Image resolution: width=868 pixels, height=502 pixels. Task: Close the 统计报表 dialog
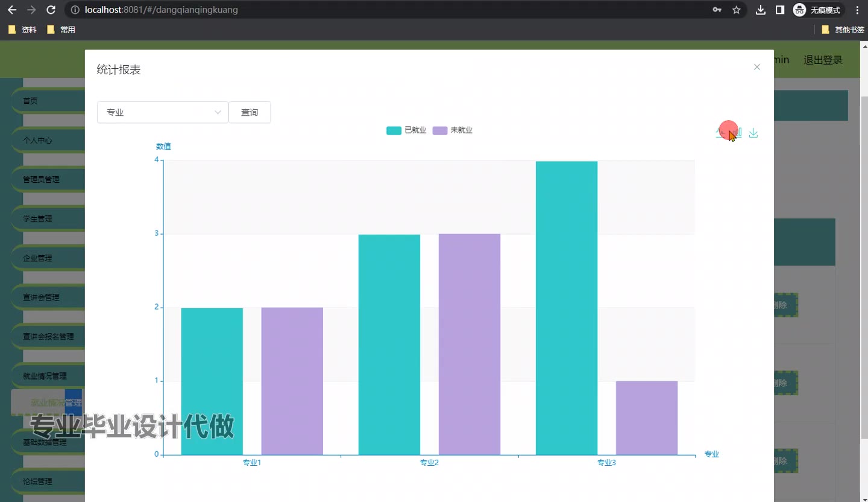pyautogui.click(x=757, y=67)
